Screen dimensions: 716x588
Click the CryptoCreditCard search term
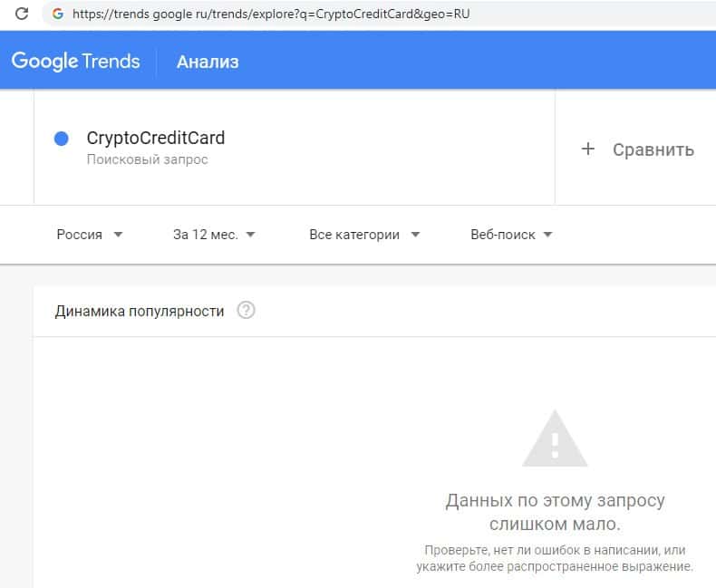156,139
